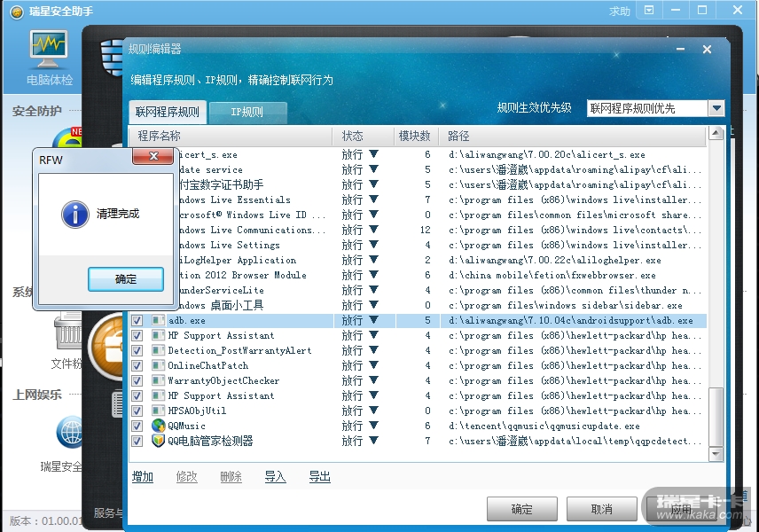Open status dropdown for HPSAObjUtil

[x=373, y=410]
